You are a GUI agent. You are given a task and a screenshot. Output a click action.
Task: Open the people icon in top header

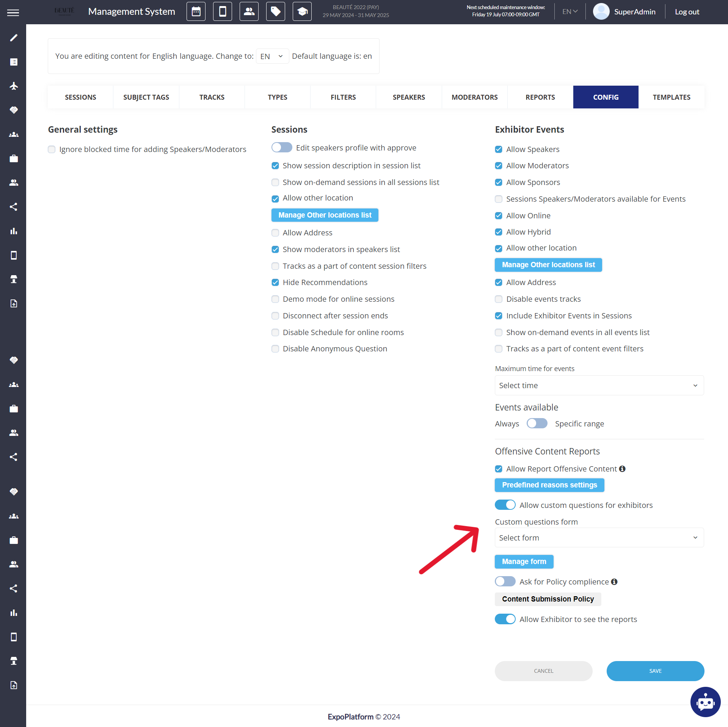point(249,11)
